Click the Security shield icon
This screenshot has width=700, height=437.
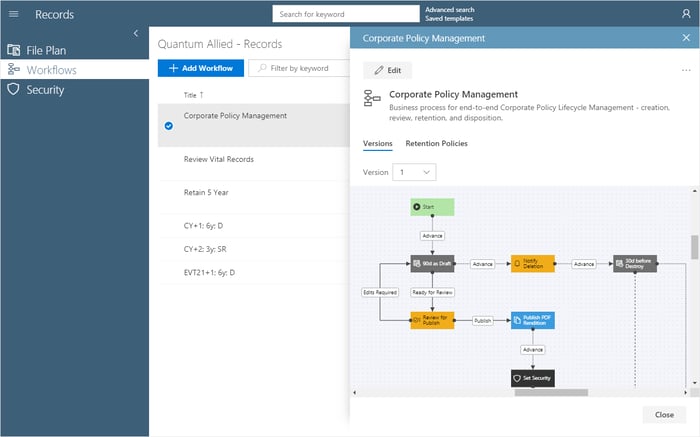[13, 89]
